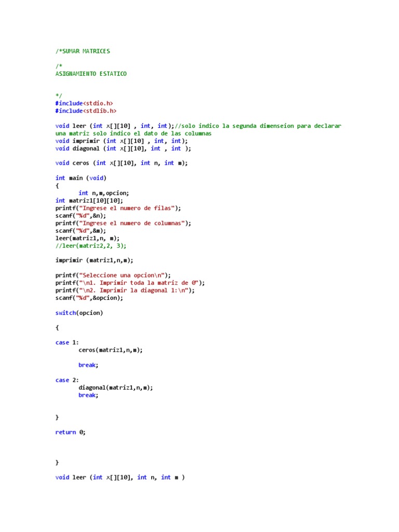Screen dimensions: 399x532
Task: Click the line 'scanf("%d",&m);'
Action: pos(81,230)
